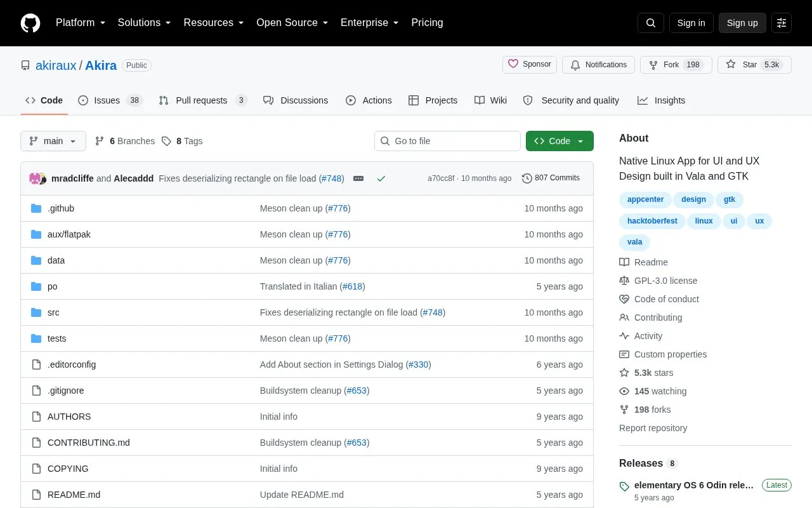Switch to the Issues tab
Screen dimensions: 812x508
tap(110, 100)
